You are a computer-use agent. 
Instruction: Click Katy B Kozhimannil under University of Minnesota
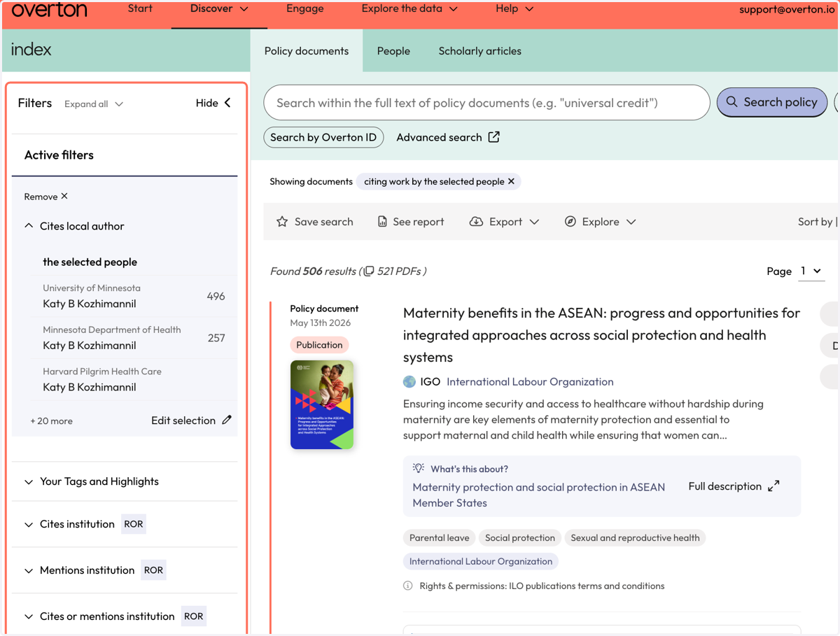(x=90, y=304)
